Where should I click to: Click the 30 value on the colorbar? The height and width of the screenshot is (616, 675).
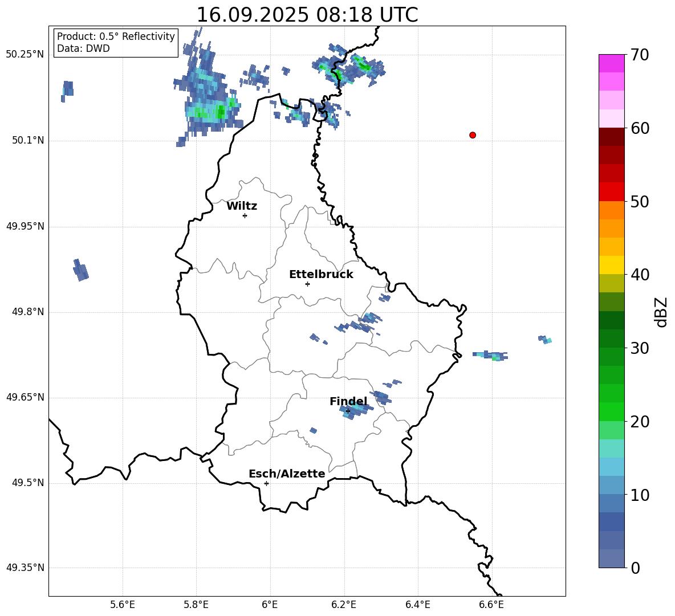coord(640,348)
